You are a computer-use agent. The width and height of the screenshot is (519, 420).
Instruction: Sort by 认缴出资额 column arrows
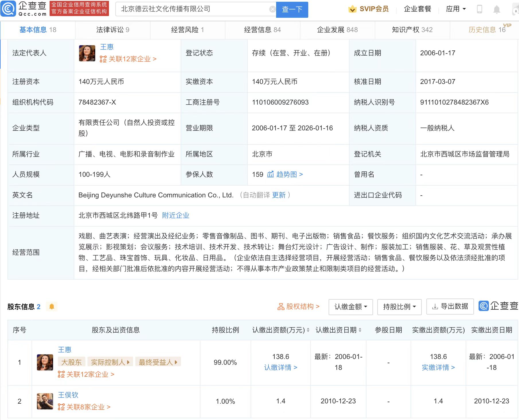coord(308,330)
